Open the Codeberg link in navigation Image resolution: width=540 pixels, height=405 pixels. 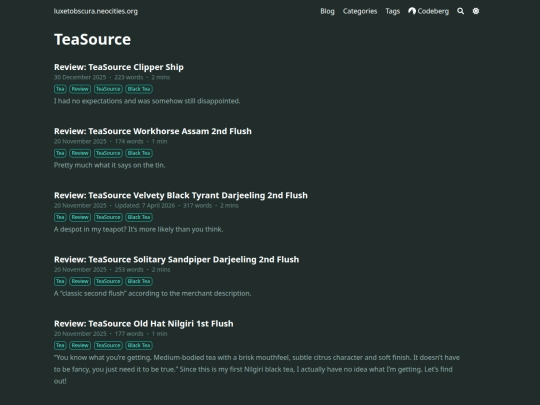click(428, 11)
